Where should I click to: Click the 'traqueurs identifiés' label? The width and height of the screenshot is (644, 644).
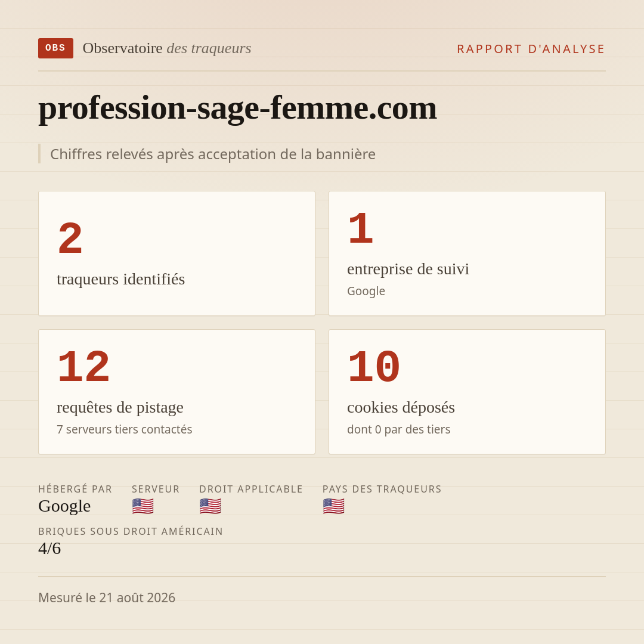point(120,279)
